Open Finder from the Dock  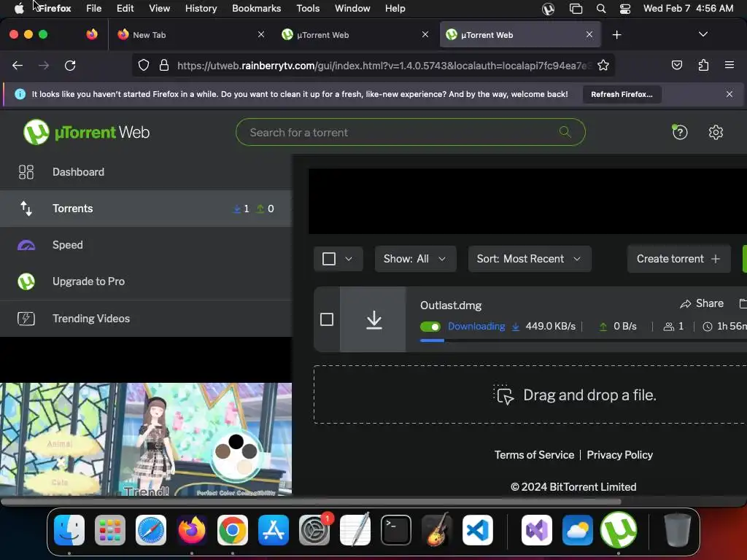[69, 529]
